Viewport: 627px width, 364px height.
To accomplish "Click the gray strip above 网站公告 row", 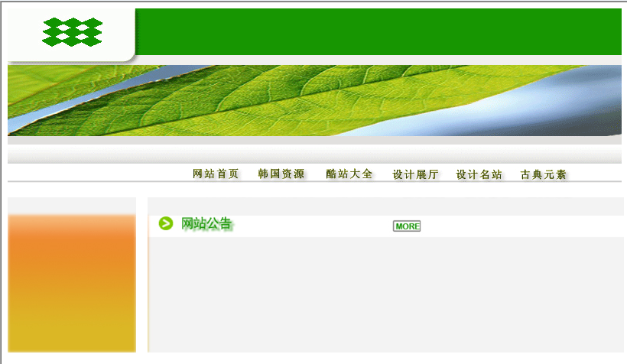I will pos(386,206).
